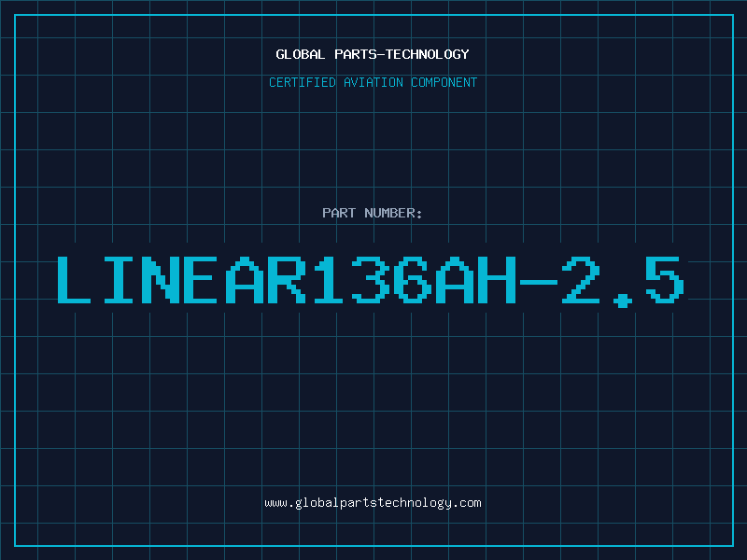
Task: Select the large dash before 2.5
Action: coord(539,282)
